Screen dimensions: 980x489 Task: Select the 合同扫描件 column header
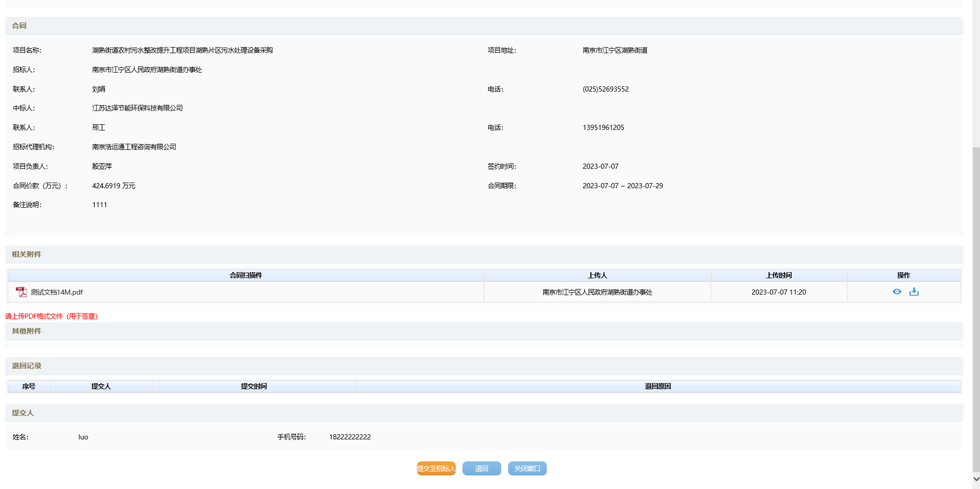point(246,275)
